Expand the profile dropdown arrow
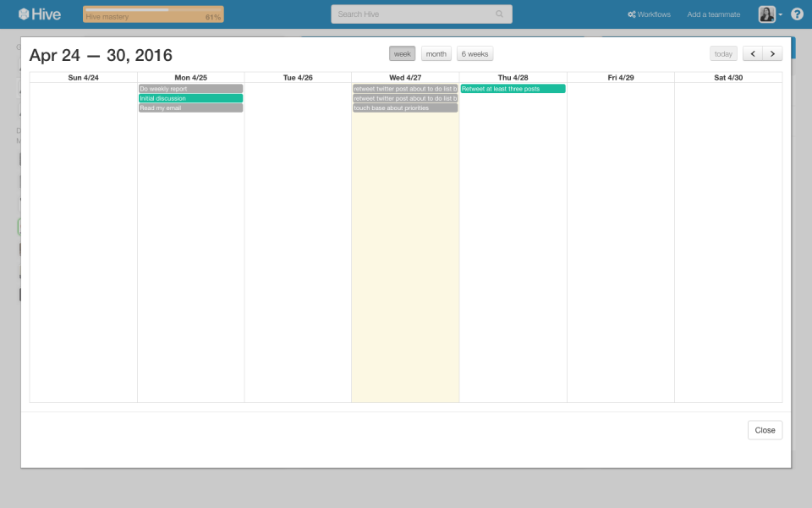This screenshot has height=508, width=812. point(781,14)
